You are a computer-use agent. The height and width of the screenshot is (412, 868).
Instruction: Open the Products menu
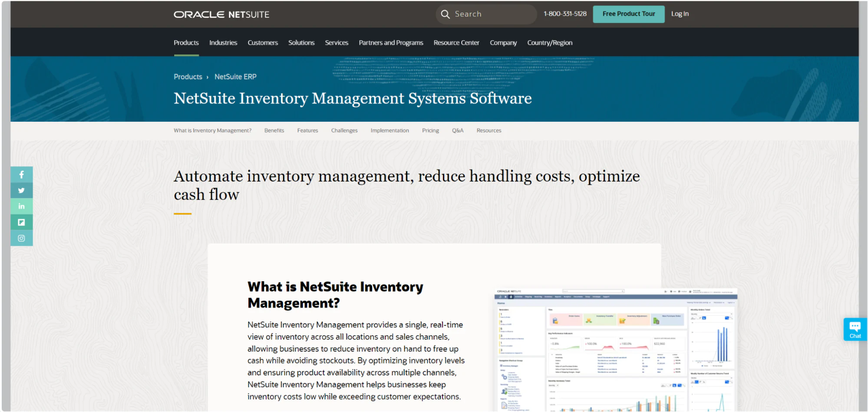(186, 43)
